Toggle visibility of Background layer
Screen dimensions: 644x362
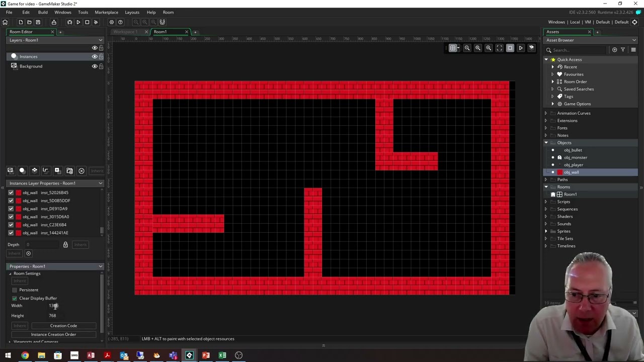pyautogui.click(x=94, y=66)
